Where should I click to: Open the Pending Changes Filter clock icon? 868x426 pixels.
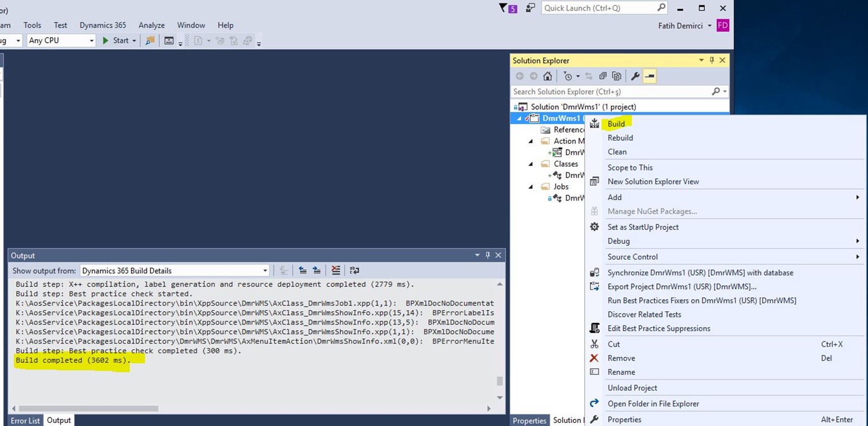pos(568,76)
